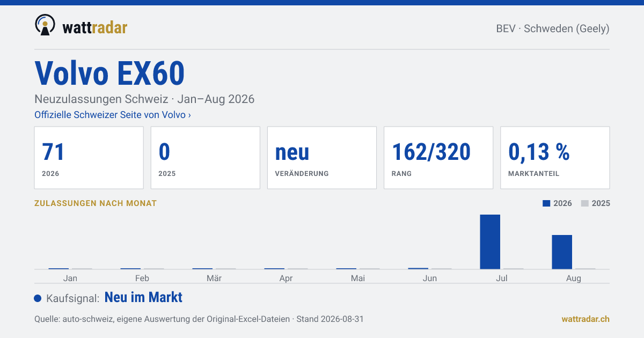The height and width of the screenshot is (338, 644).
Task: Select the Veränderung card showing neu
Action: [x=322, y=158]
